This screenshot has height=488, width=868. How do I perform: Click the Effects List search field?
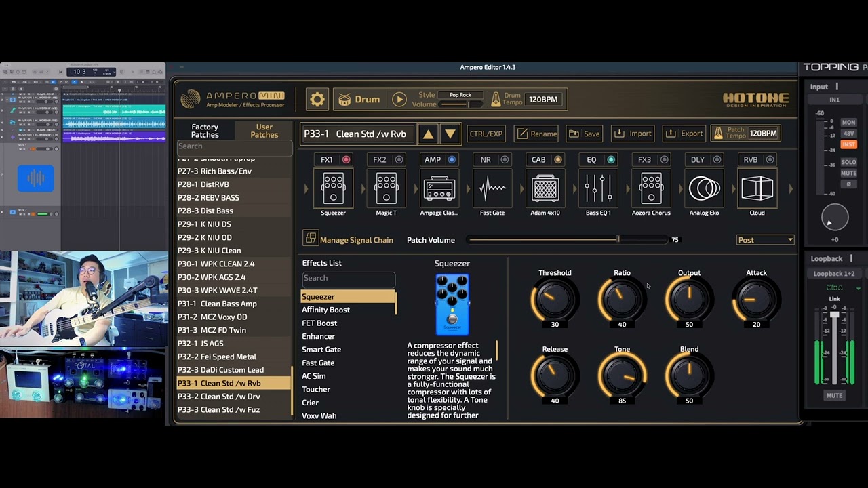tap(349, 279)
